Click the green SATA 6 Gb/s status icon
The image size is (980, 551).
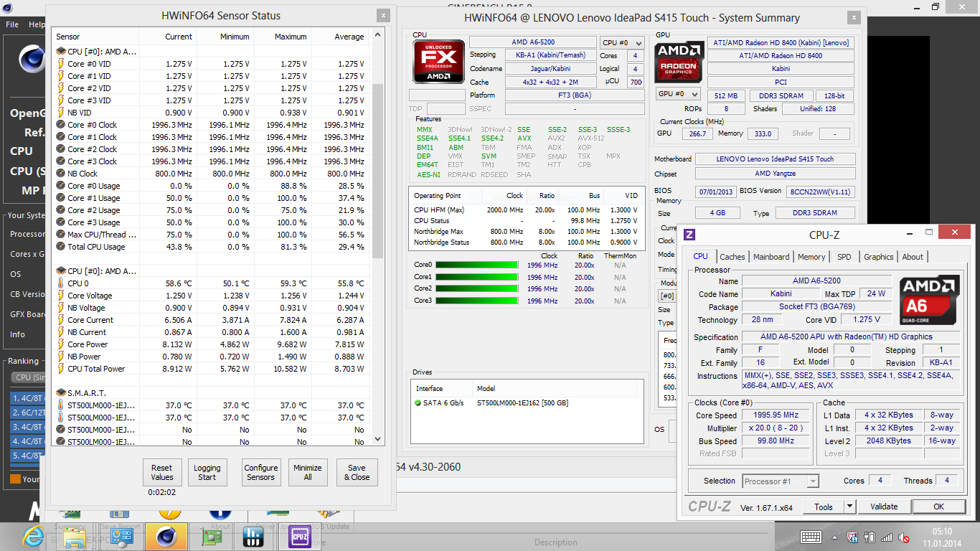pyautogui.click(x=418, y=403)
